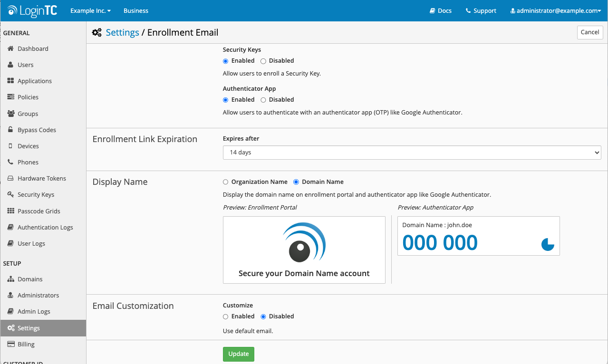Click the Domains sitemap icon

(10, 279)
